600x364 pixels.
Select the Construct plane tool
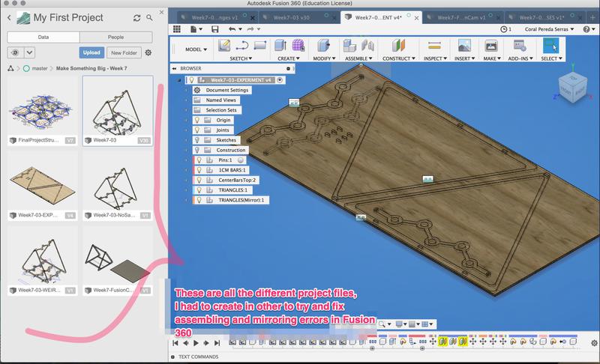pyautogui.click(x=398, y=46)
